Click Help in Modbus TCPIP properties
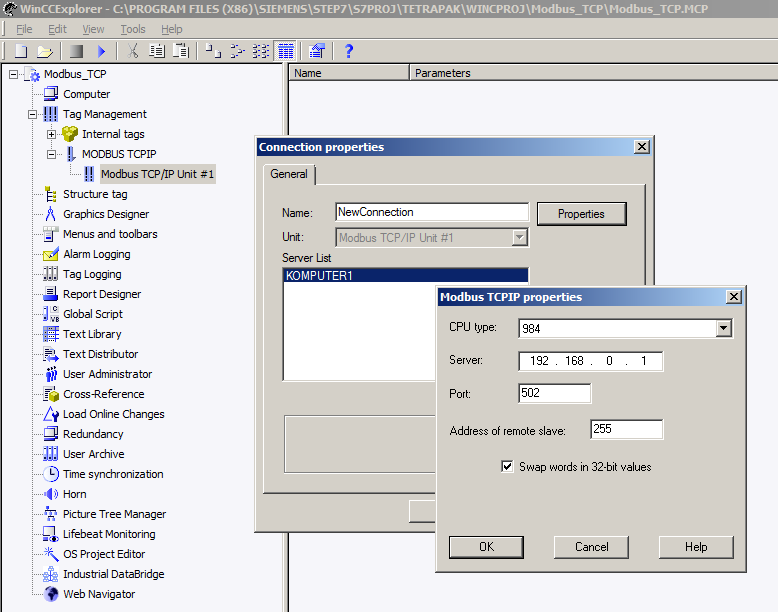Image resolution: width=778 pixels, height=612 pixels. click(x=696, y=547)
